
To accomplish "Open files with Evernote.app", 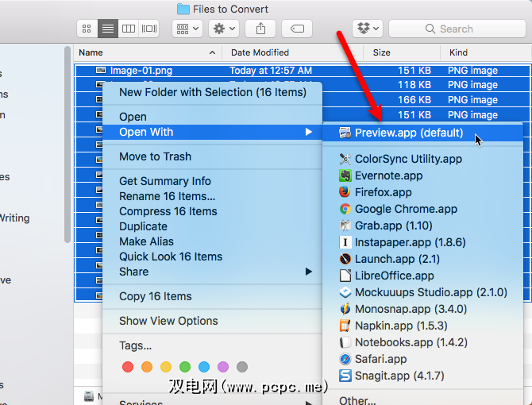I will [388, 175].
